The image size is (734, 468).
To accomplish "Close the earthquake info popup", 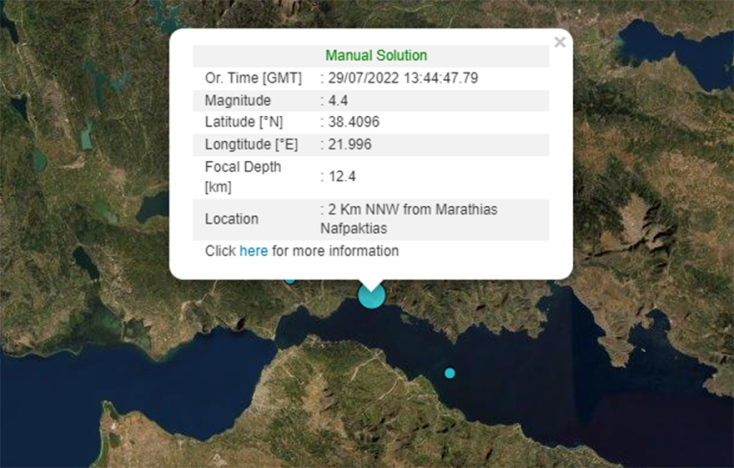I will pyautogui.click(x=560, y=42).
